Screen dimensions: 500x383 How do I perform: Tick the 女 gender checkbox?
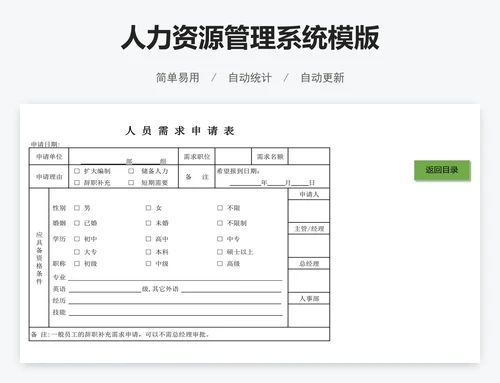pos(148,208)
